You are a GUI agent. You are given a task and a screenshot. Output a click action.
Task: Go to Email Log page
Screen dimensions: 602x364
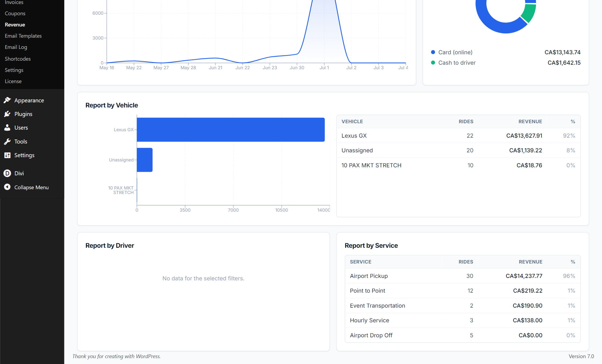[16, 47]
